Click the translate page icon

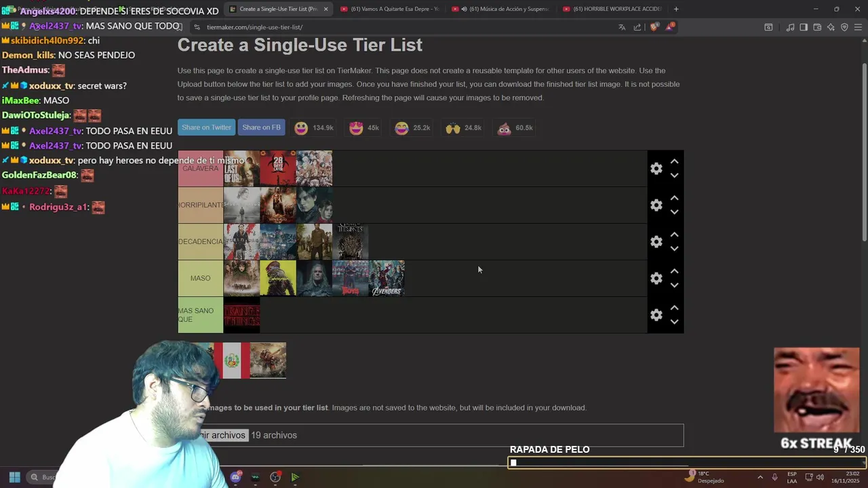622,27
